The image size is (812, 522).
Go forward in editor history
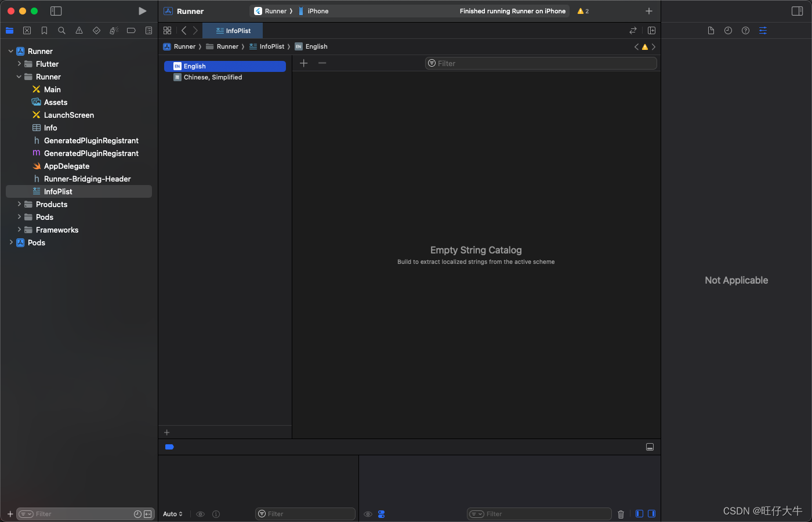click(195, 31)
